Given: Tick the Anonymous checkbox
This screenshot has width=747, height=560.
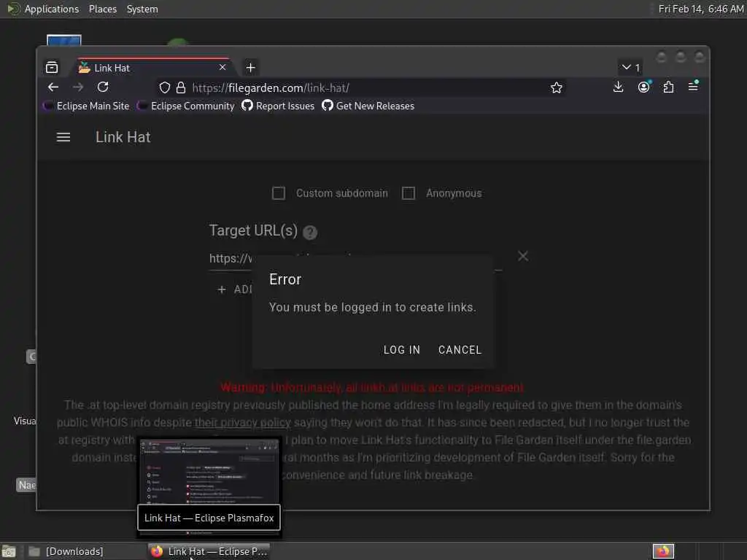Looking at the screenshot, I should [x=409, y=193].
